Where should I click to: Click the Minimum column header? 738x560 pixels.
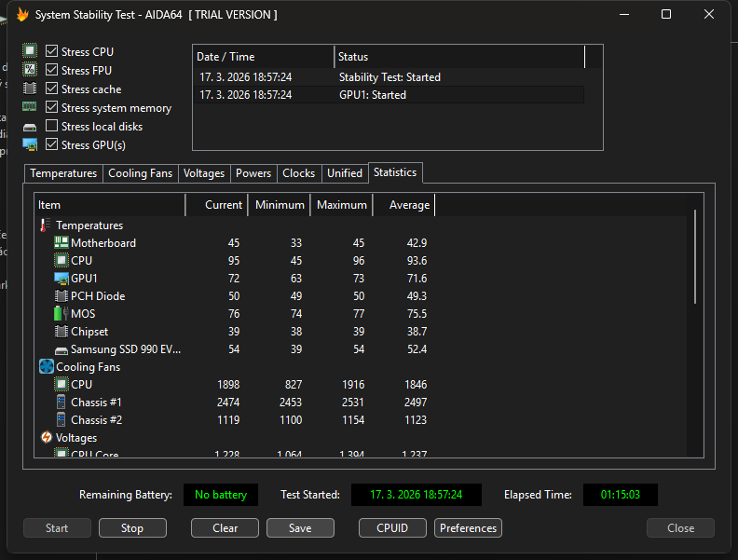tap(280, 205)
